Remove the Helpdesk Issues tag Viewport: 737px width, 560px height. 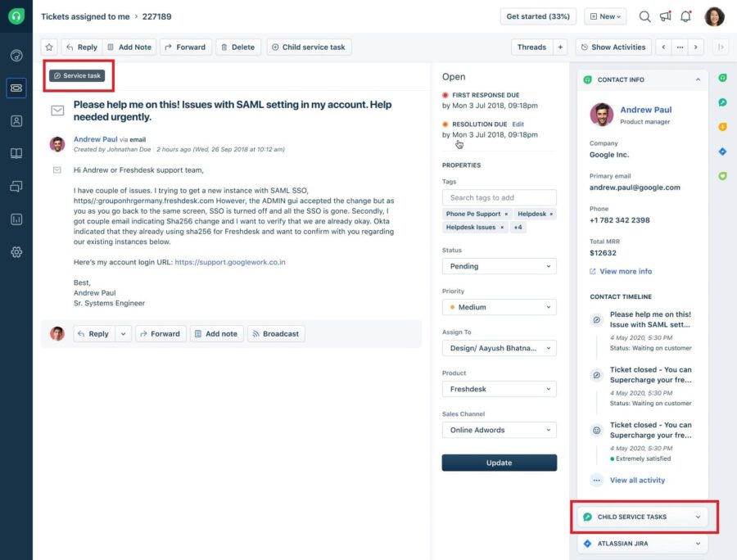click(502, 228)
